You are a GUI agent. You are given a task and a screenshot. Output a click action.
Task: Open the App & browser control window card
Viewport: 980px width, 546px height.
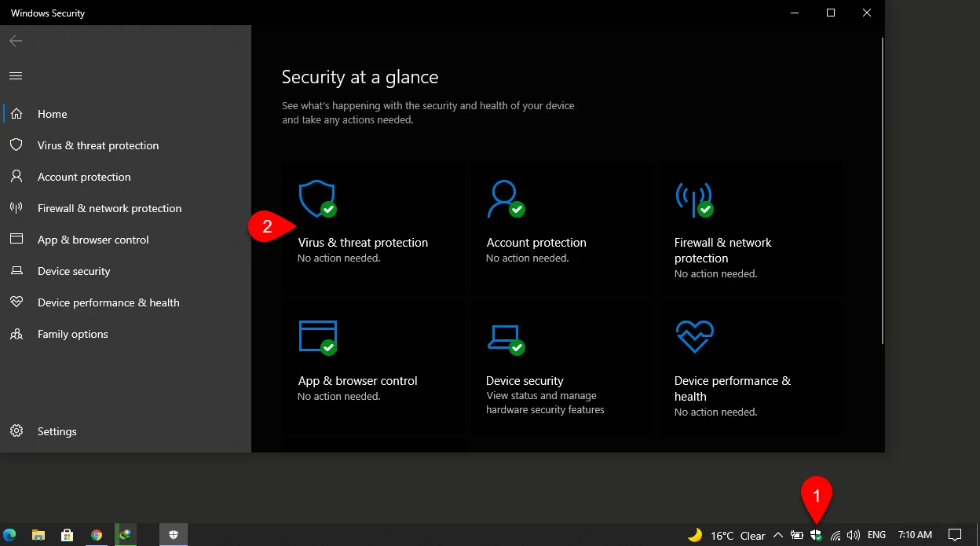click(374, 368)
